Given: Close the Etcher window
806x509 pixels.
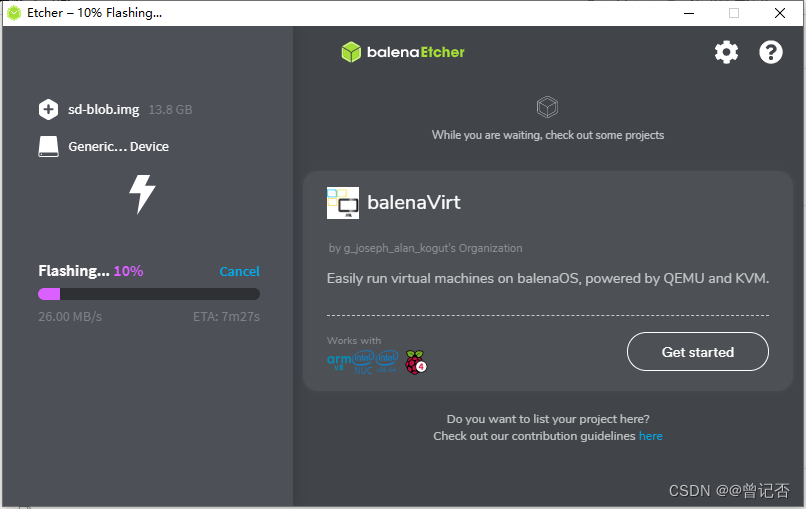Looking at the screenshot, I should [780, 13].
